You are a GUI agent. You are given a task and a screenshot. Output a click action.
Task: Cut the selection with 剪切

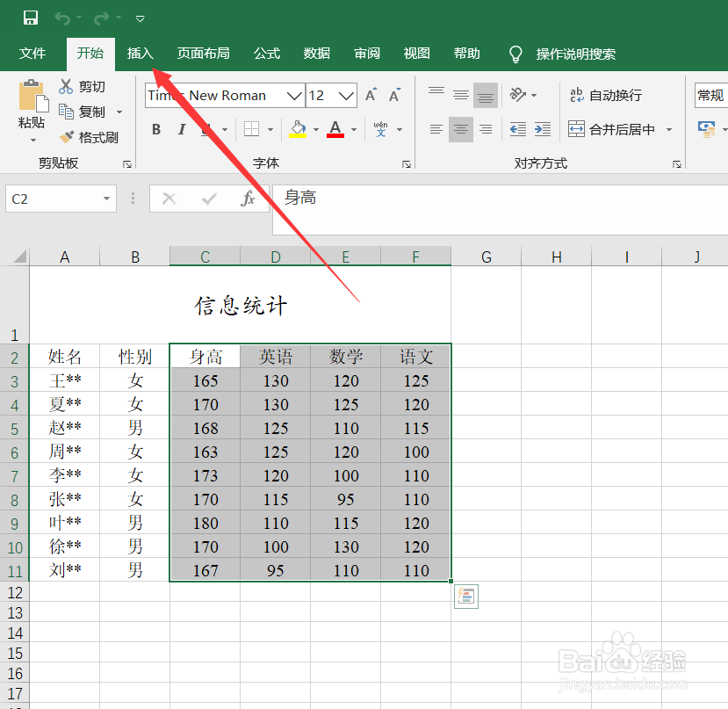click(x=83, y=86)
